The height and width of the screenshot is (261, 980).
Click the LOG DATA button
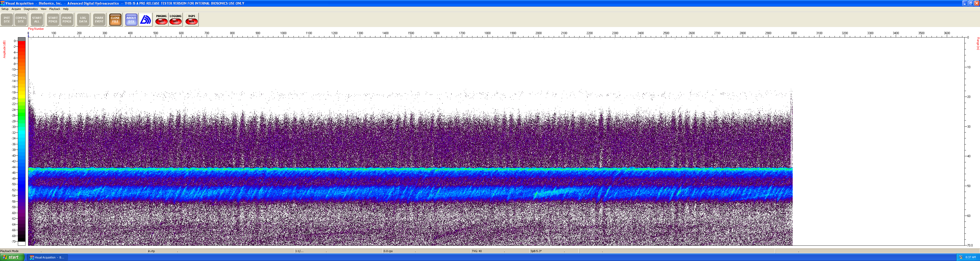[x=83, y=20]
